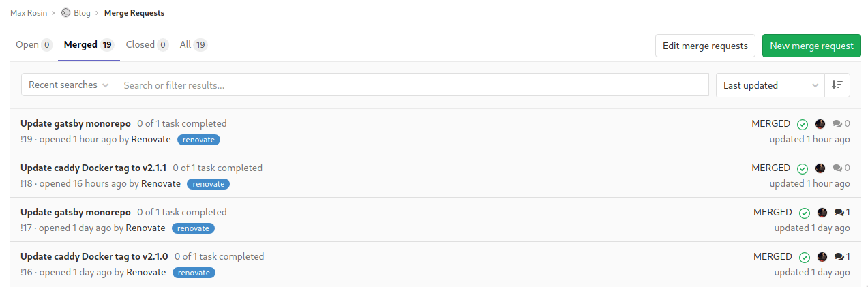The image size is (868, 287).
Task: Click the Blog project avatar icon in breadcrumb
Action: pos(65,12)
